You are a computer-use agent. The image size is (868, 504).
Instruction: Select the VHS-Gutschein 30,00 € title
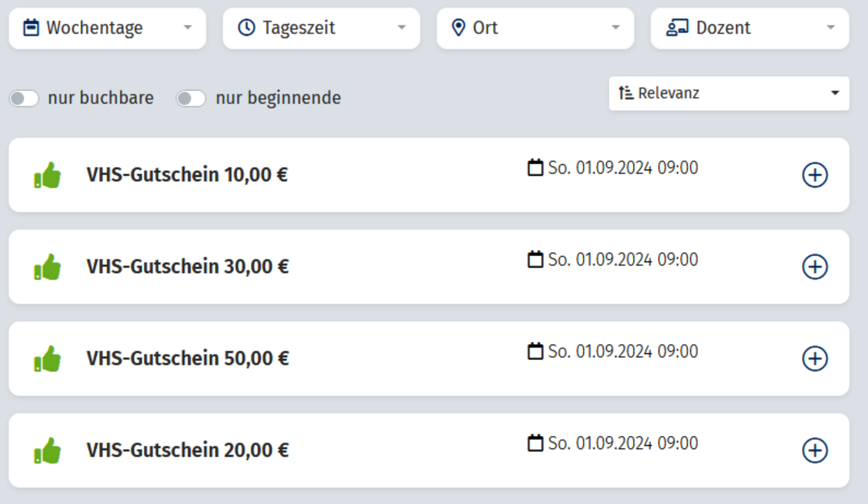tap(188, 267)
